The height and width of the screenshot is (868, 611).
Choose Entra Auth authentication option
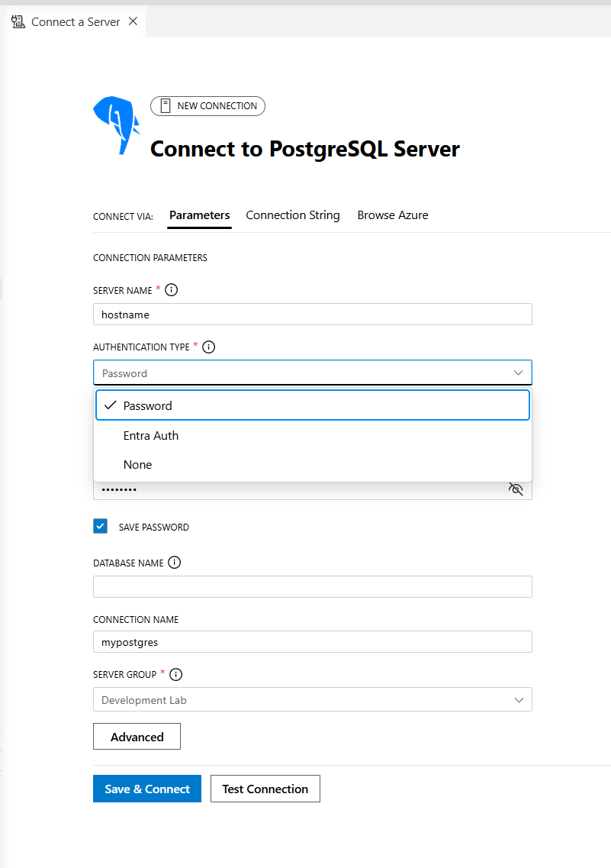click(x=313, y=436)
